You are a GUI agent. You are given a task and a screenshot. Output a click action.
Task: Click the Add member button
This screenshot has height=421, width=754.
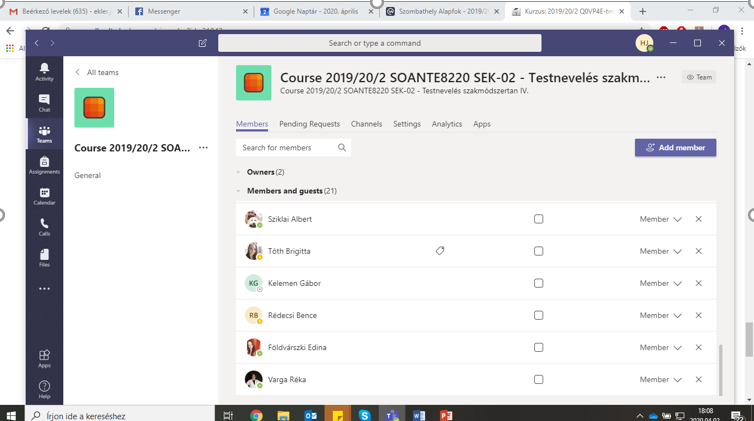pos(676,148)
